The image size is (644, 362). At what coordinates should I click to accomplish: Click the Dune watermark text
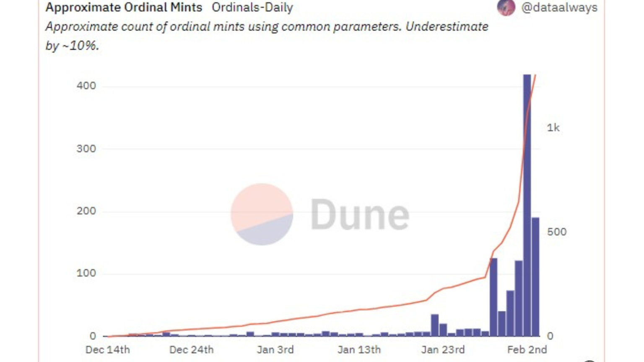(360, 215)
